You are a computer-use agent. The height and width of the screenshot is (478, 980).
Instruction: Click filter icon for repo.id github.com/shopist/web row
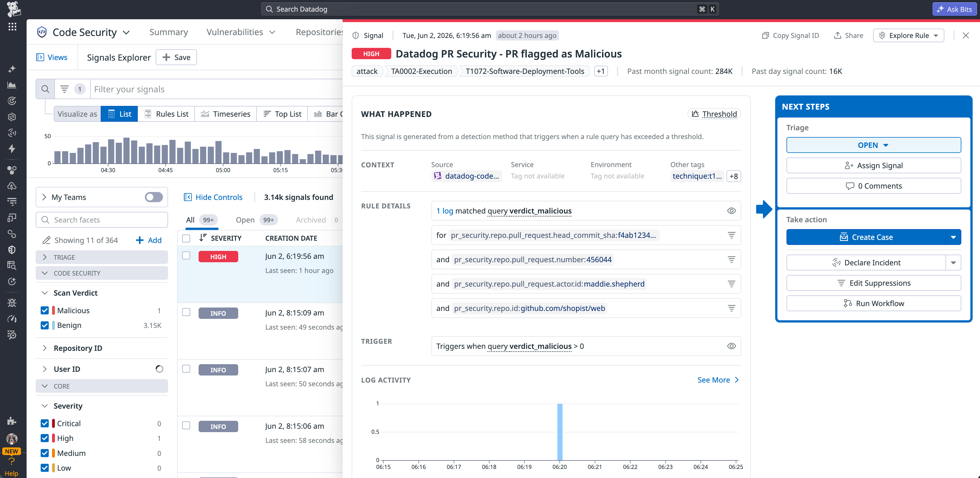click(731, 308)
